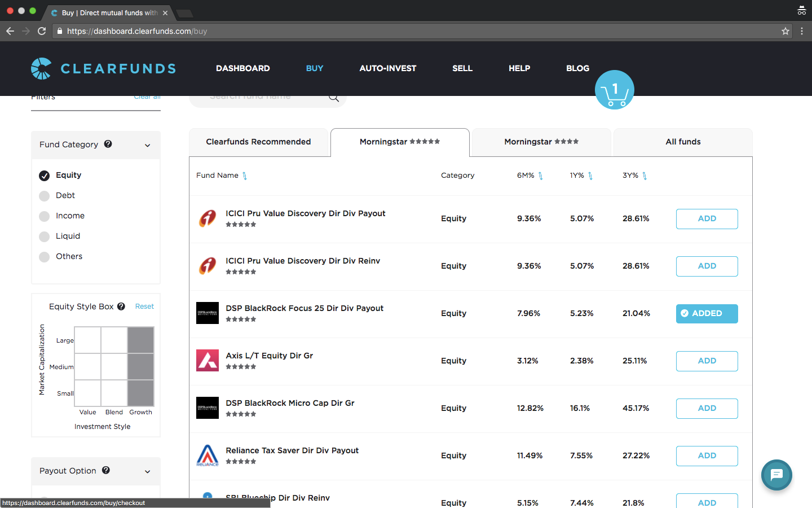Switch to Clearfunds Recommended tab
Image resolution: width=812 pixels, height=508 pixels.
[x=259, y=142]
